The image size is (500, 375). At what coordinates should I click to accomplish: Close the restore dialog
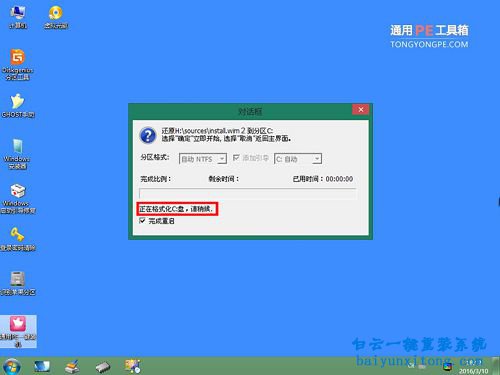[x=361, y=109]
